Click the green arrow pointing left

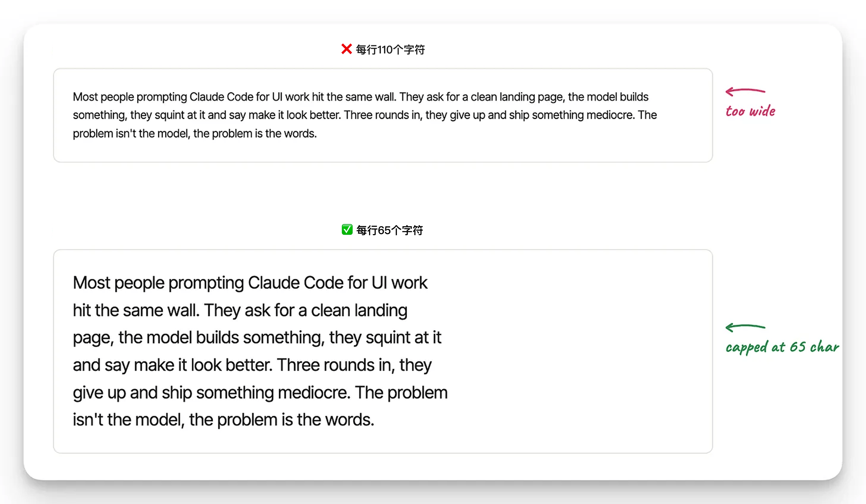click(745, 327)
